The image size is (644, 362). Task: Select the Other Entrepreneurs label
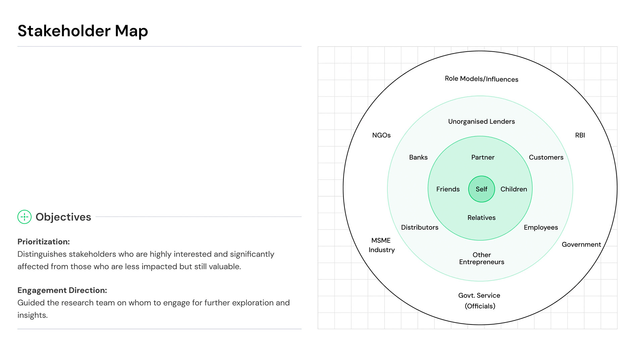click(x=481, y=258)
